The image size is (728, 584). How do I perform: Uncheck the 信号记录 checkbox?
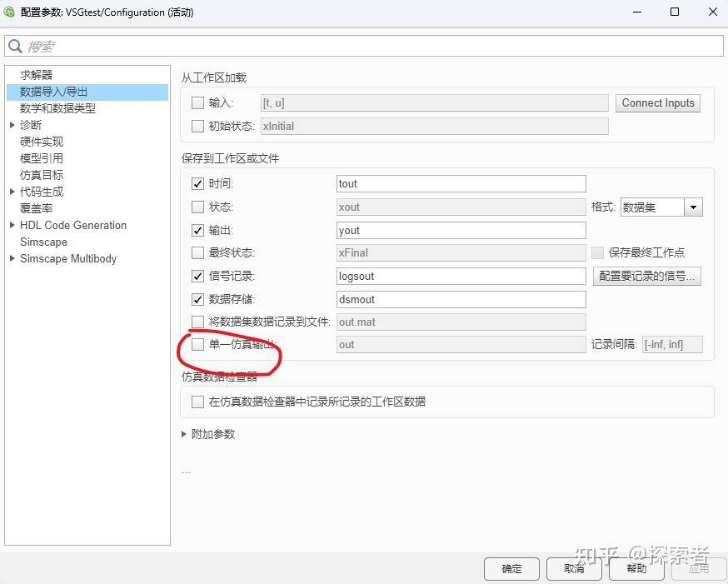(197, 276)
